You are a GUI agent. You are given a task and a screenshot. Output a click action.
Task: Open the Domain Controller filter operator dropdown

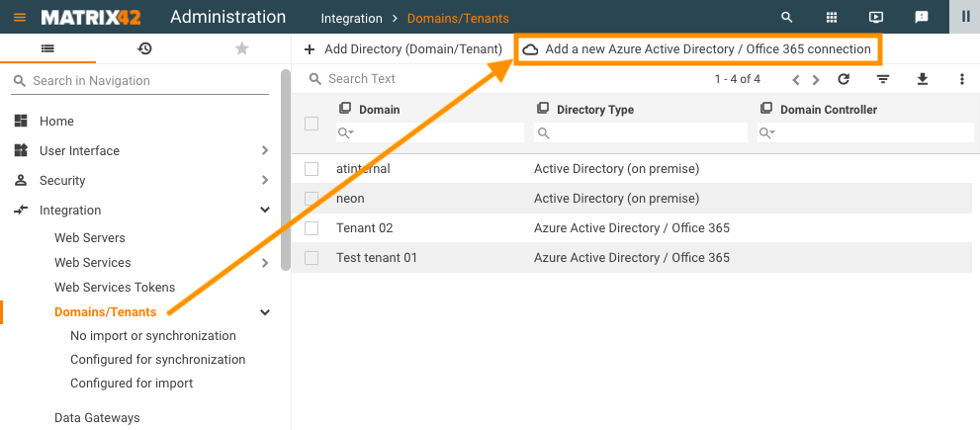(x=766, y=132)
